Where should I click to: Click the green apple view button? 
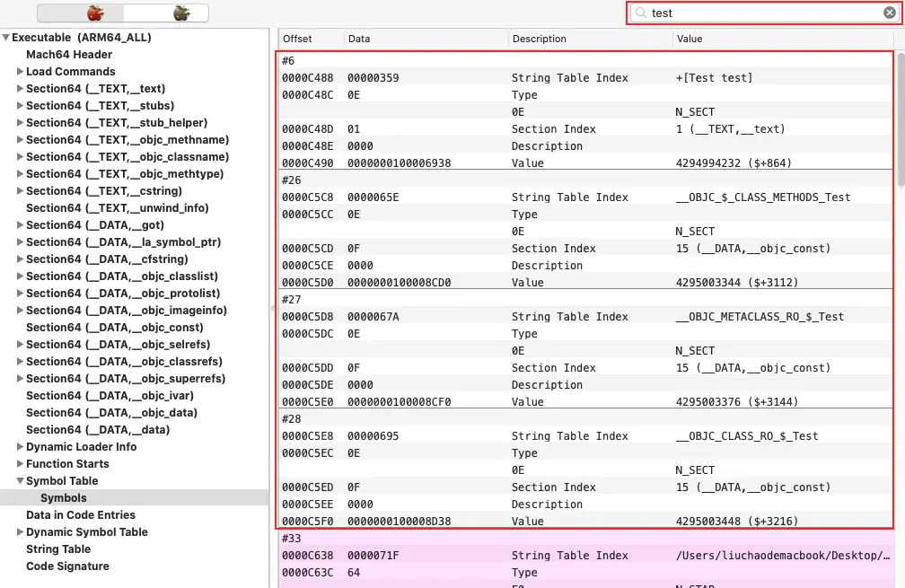[x=181, y=13]
